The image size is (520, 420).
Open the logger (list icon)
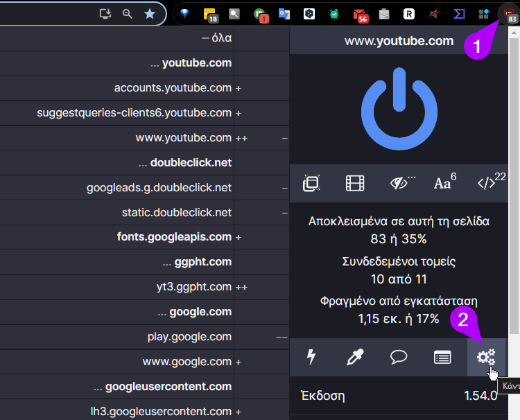(442, 357)
